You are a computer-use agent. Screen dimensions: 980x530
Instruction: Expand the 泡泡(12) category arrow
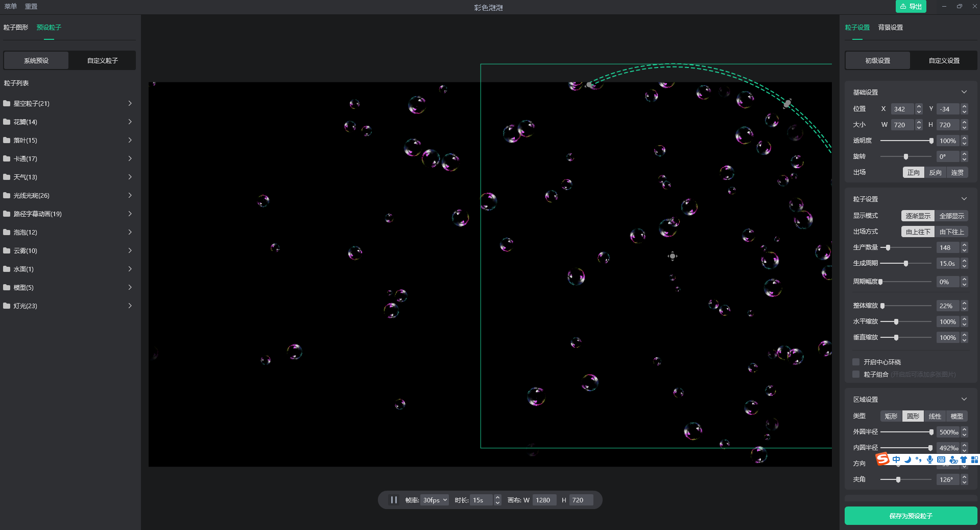click(130, 232)
